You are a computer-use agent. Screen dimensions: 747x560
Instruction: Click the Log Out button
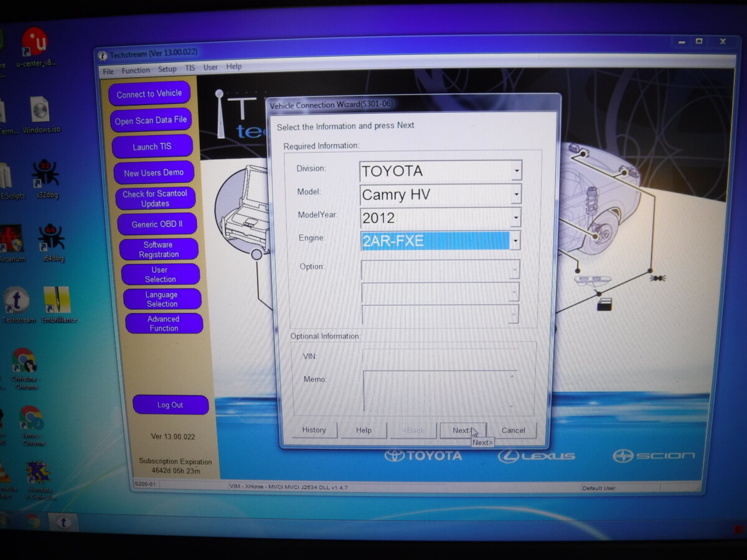coord(170,404)
